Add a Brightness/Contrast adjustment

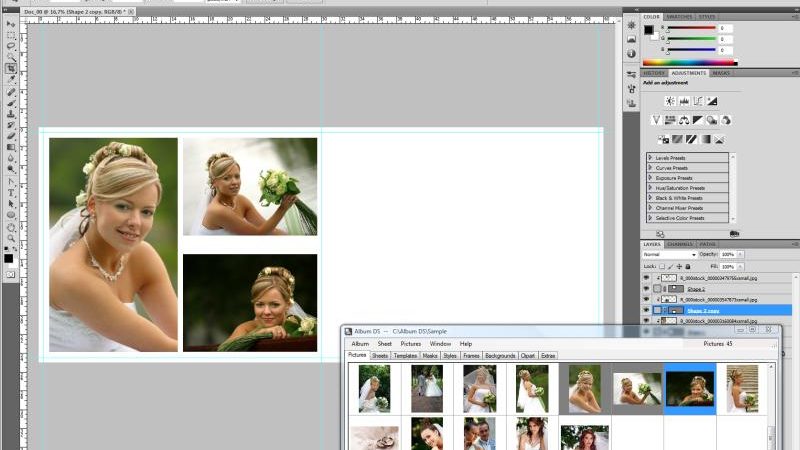(x=670, y=101)
